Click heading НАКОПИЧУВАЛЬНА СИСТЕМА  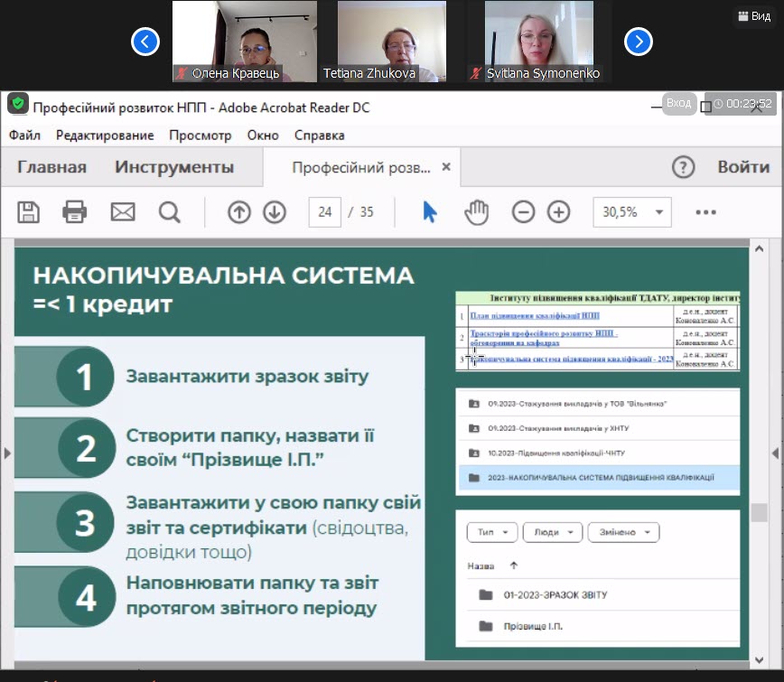tap(223, 276)
